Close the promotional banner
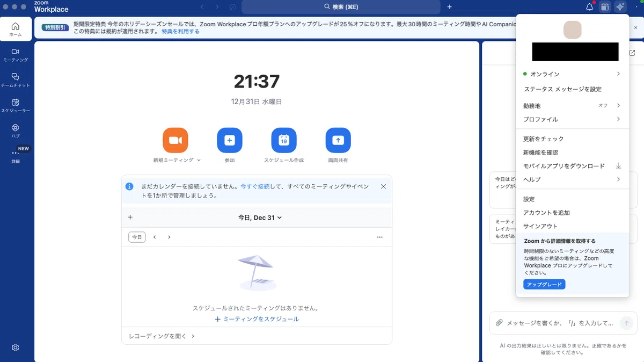The image size is (644, 362). 635,27
